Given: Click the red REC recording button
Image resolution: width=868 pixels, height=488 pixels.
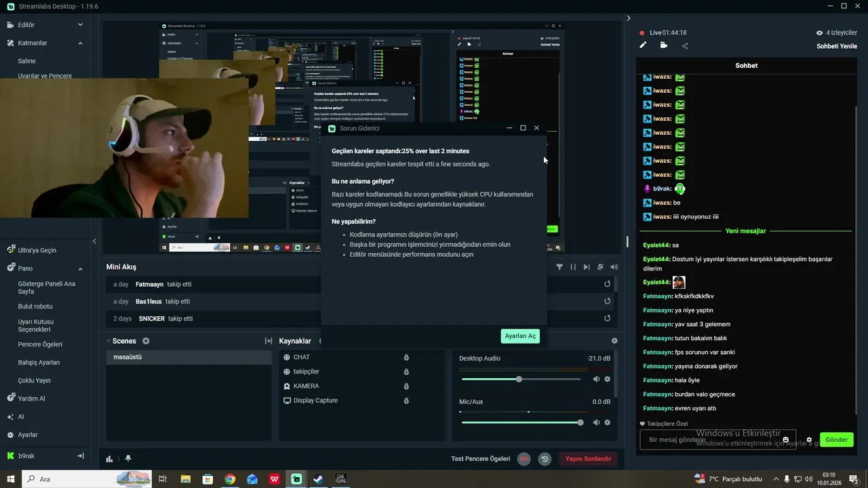Looking at the screenshot, I should (524, 459).
